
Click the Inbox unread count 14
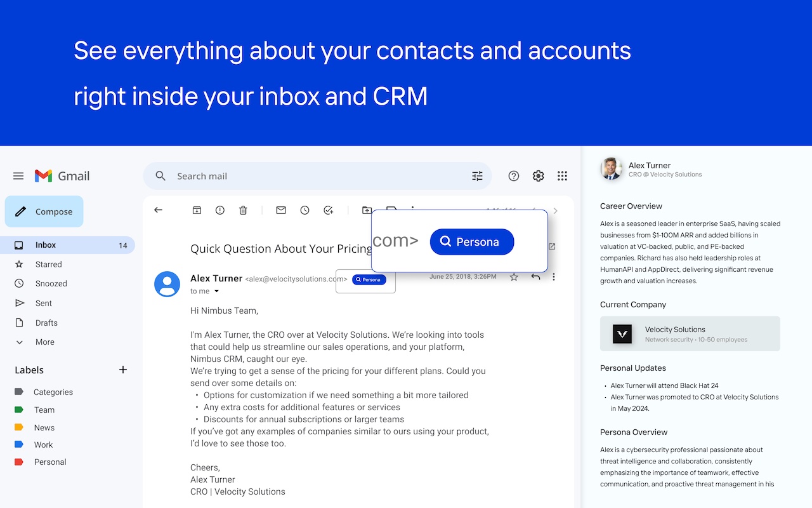point(123,245)
